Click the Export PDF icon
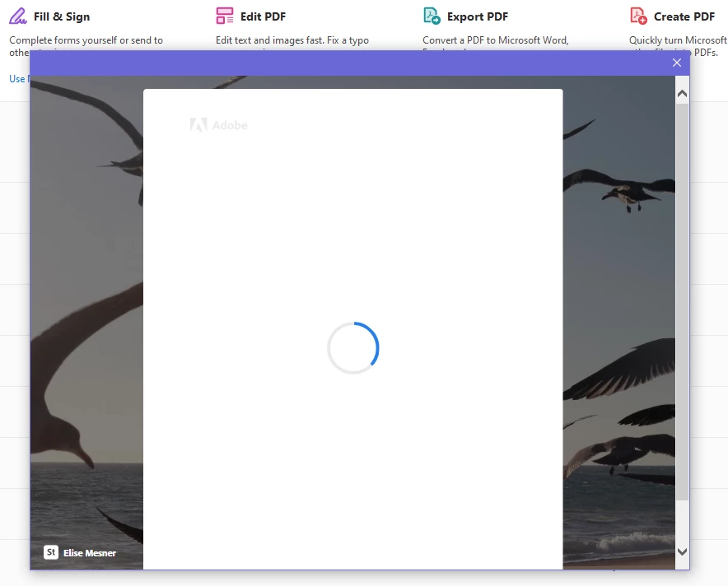Image resolution: width=728 pixels, height=586 pixels. coord(432,16)
